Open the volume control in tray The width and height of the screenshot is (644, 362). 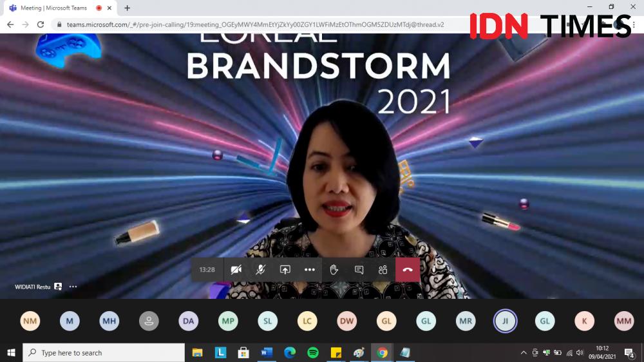580,352
